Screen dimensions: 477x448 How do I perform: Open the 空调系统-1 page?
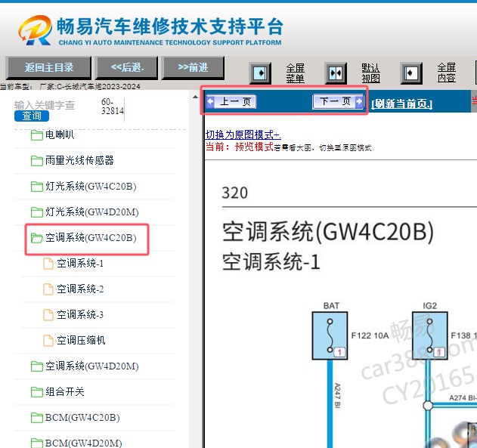click(x=73, y=264)
